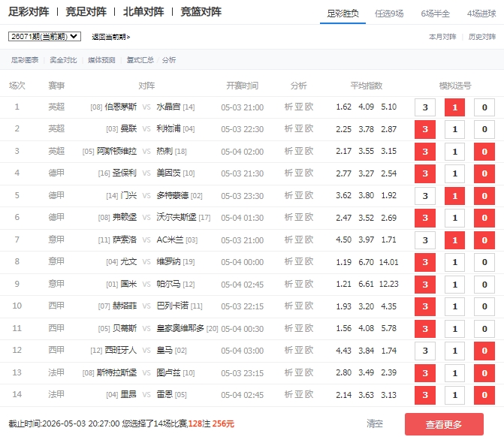Toggle pick 1 for match 1 伯恩茅斯
The width and height of the screenshot is (504, 440).
[x=454, y=107]
